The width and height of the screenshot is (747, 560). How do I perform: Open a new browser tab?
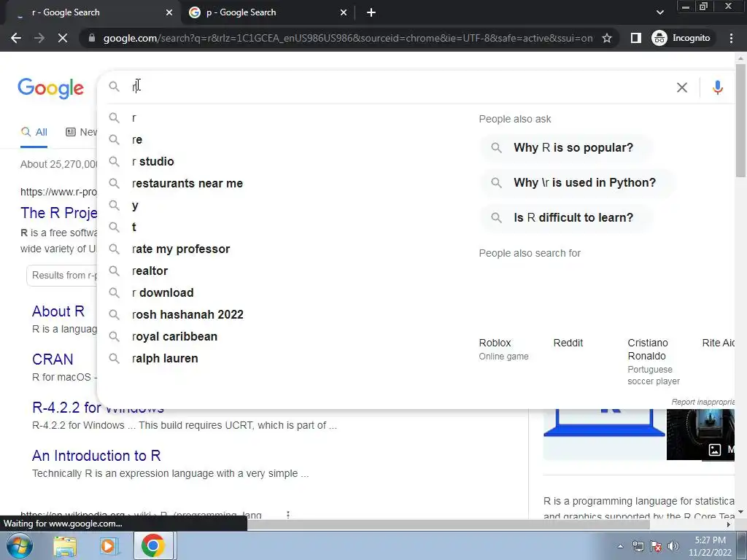[x=371, y=13]
